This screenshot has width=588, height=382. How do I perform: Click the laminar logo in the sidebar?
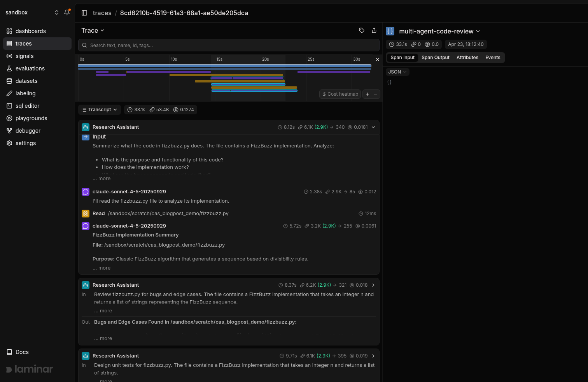(30, 369)
